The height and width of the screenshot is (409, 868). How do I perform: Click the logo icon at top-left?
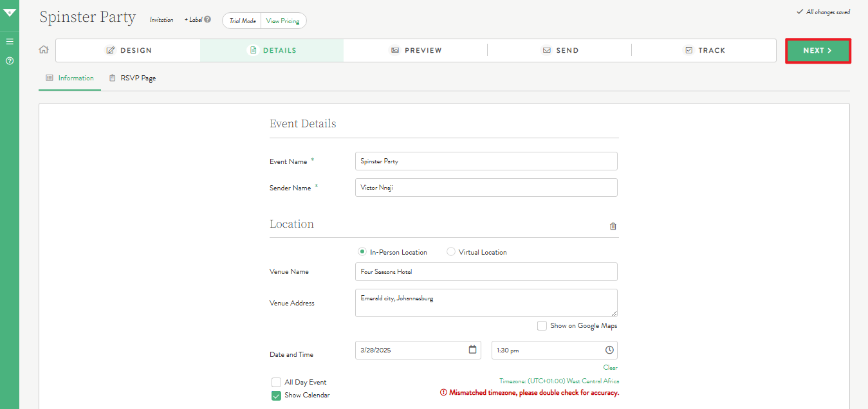point(10,12)
